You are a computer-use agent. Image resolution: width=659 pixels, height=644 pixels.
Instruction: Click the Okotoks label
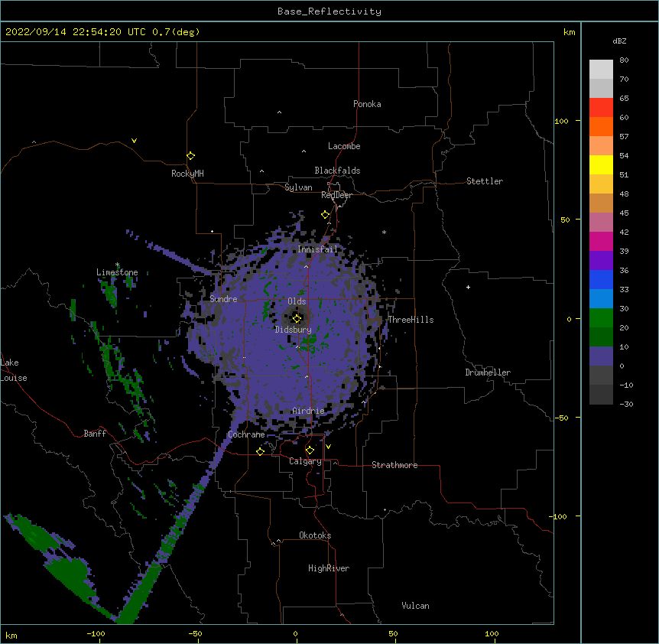pyautogui.click(x=315, y=535)
